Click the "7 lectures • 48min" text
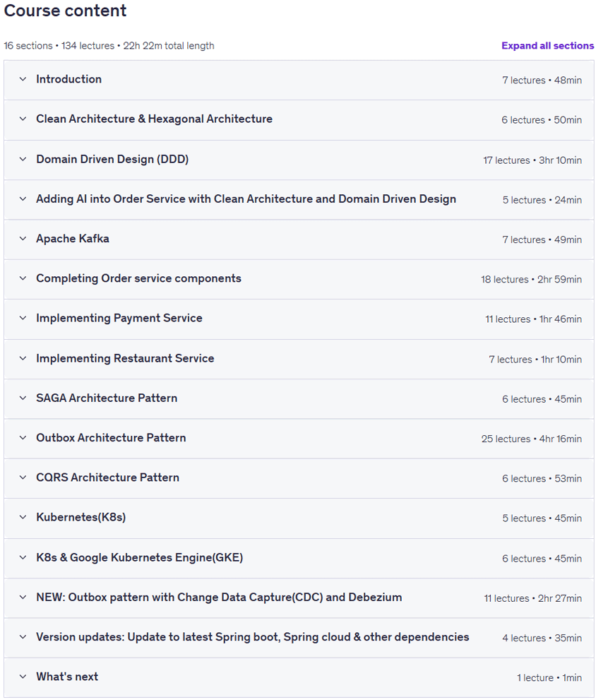 [x=542, y=81]
